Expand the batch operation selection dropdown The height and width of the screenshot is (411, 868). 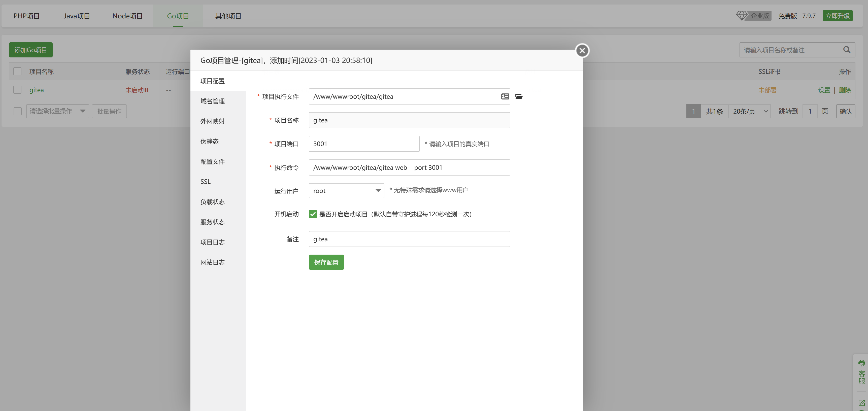[x=57, y=111]
